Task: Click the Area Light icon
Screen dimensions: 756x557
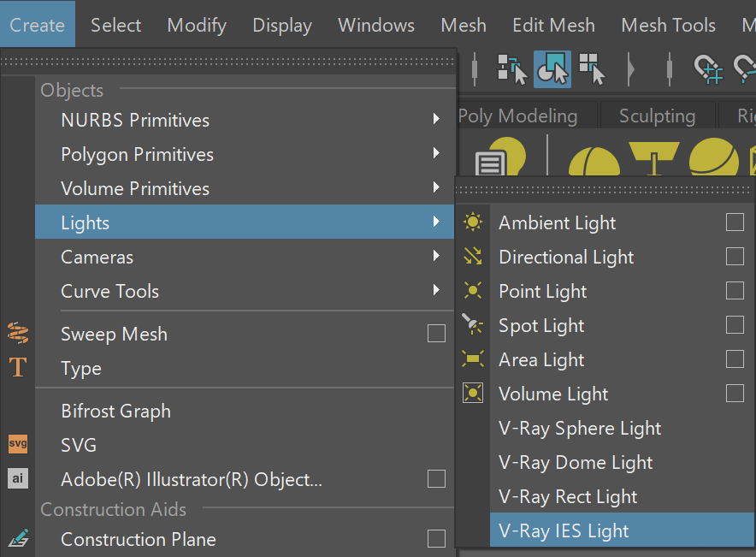Action: [472, 358]
